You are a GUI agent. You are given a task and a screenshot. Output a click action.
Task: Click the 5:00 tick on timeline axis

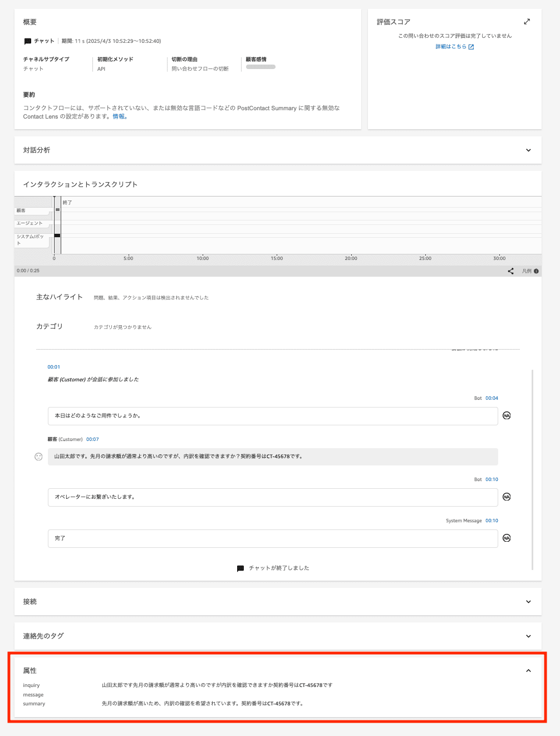(x=129, y=258)
